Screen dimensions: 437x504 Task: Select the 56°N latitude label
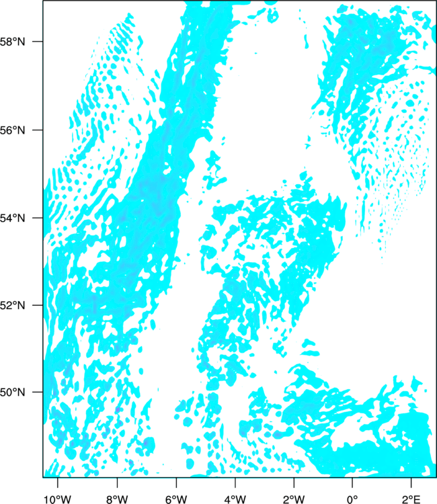pyautogui.click(x=18, y=130)
